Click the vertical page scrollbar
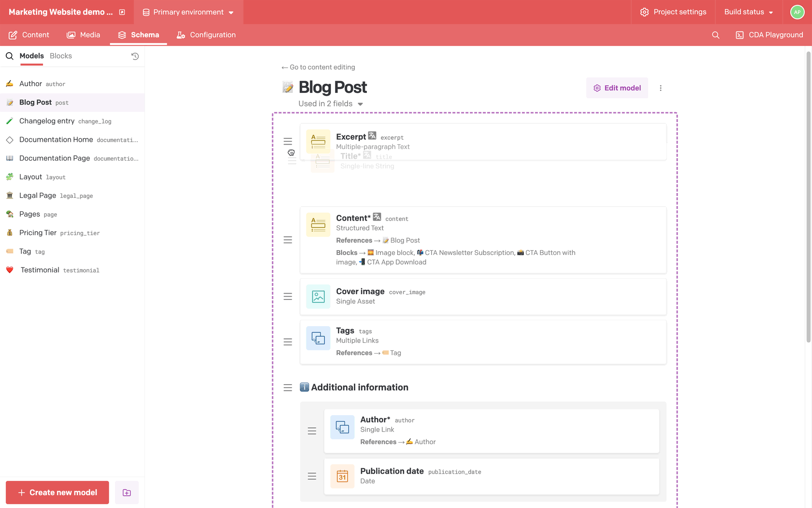The width and height of the screenshot is (812, 508). [808, 194]
